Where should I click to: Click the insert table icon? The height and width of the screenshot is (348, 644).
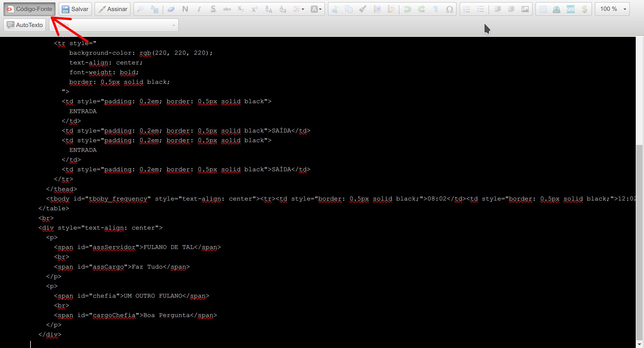tap(543, 9)
